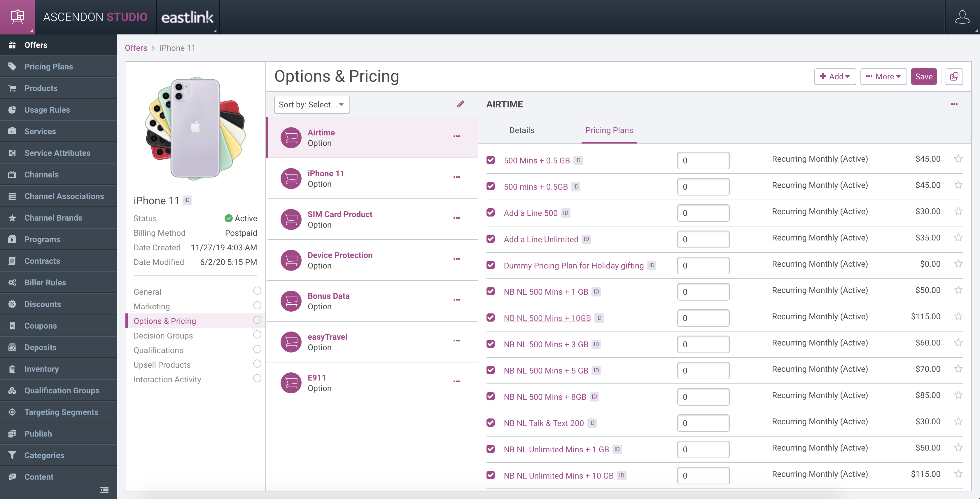Uncheck the NB NL Talk & Text 200 checkbox
The image size is (980, 499).
tap(490, 423)
